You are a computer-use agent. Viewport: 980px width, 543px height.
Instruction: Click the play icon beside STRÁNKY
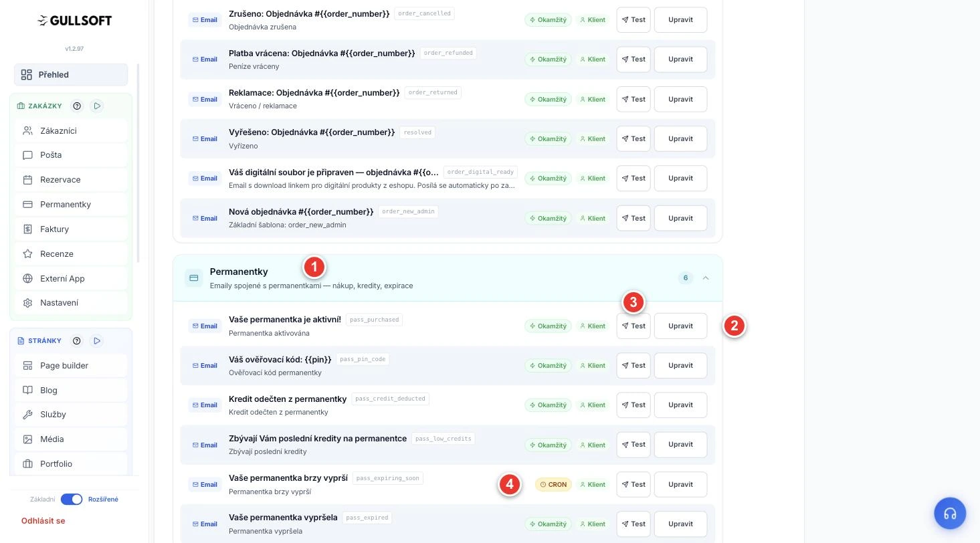tap(97, 341)
